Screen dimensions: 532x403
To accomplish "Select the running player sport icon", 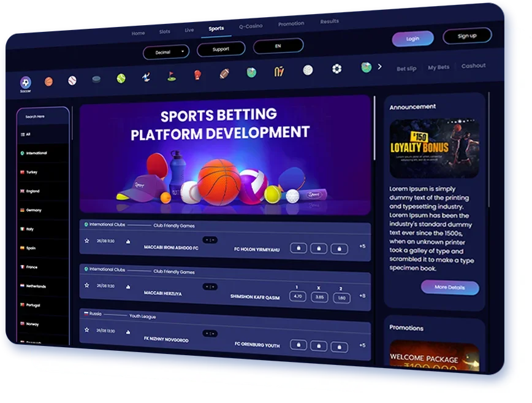I will coord(146,77).
